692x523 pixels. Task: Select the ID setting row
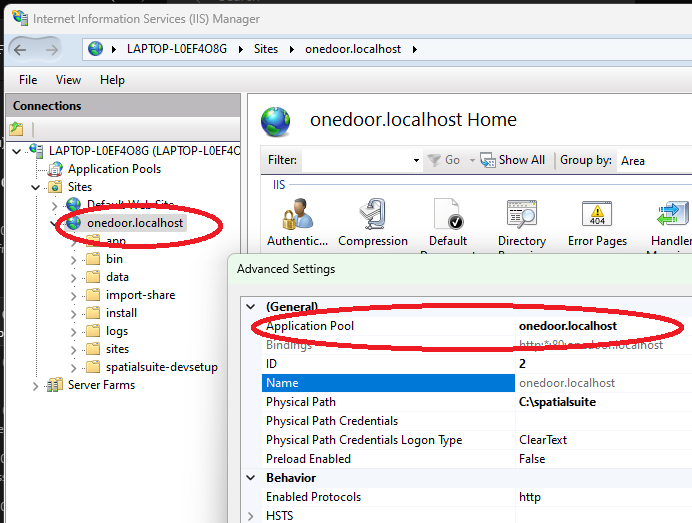pyautogui.click(x=477, y=364)
